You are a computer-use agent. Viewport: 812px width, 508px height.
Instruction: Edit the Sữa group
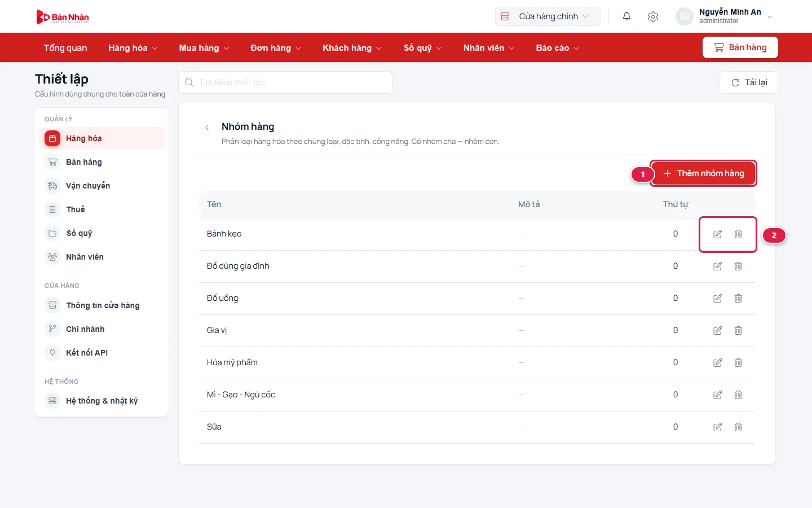click(x=718, y=427)
